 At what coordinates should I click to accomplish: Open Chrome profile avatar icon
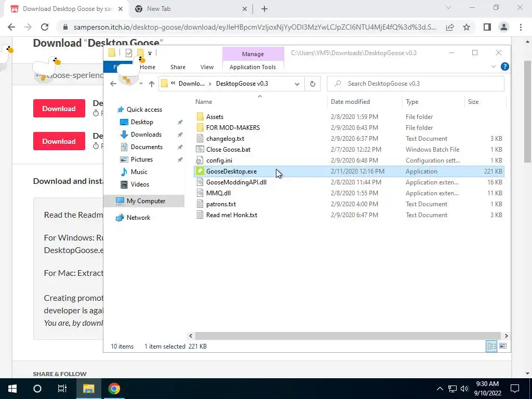pos(504,27)
